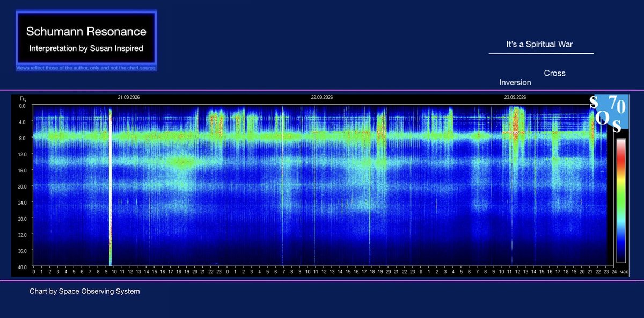644x318 pixels.
Task: Click the 21.09.2026 date label
Action: tap(129, 98)
